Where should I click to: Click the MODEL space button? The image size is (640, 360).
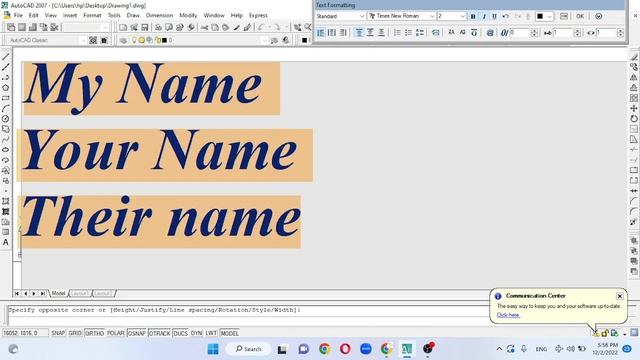pos(229,333)
